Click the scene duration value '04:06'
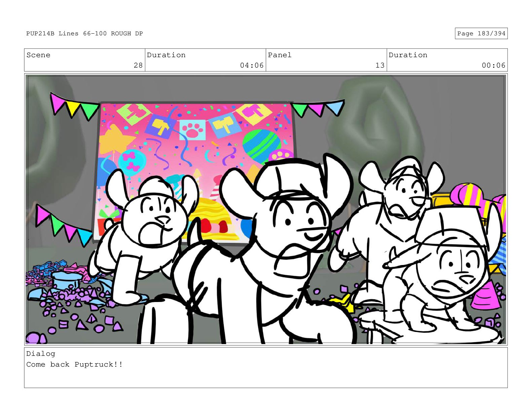The height and width of the screenshot is (412, 532). pyautogui.click(x=252, y=65)
